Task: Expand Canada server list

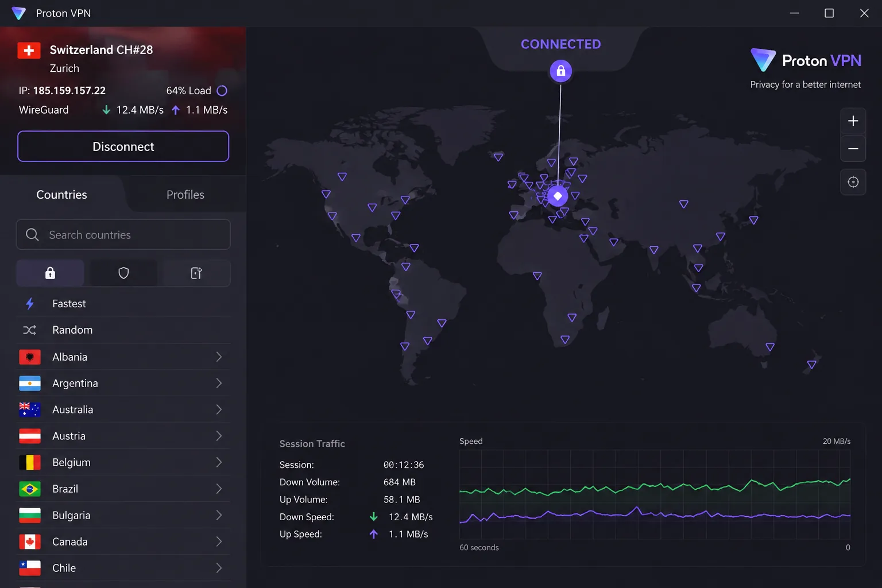Action: coord(219,542)
